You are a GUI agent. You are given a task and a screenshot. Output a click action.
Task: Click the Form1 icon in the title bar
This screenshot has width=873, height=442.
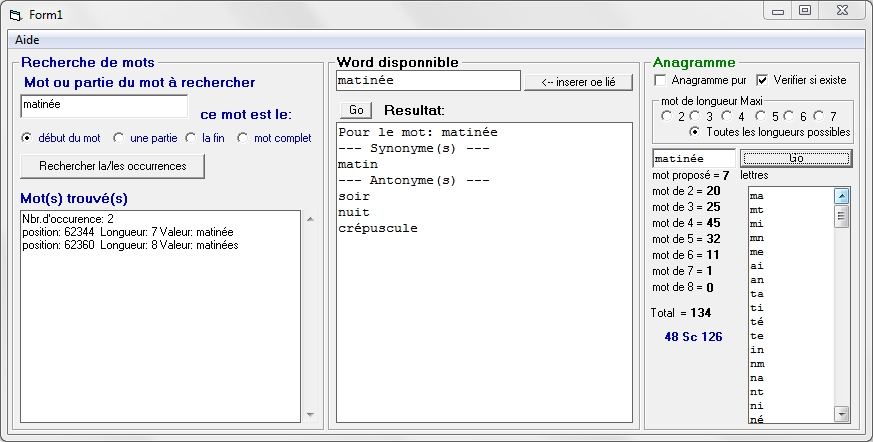point(14,14)
